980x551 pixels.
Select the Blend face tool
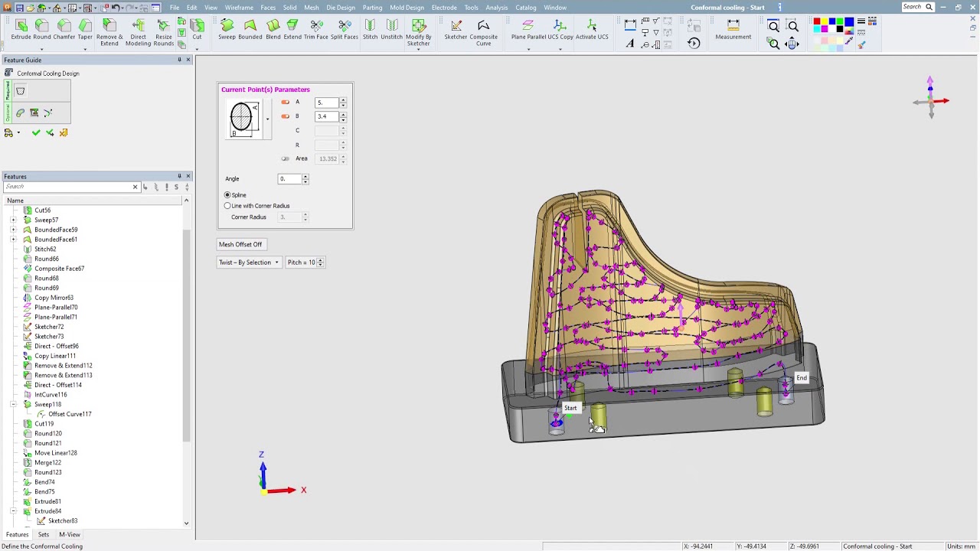pyautogui.click(x=273, y=30)
